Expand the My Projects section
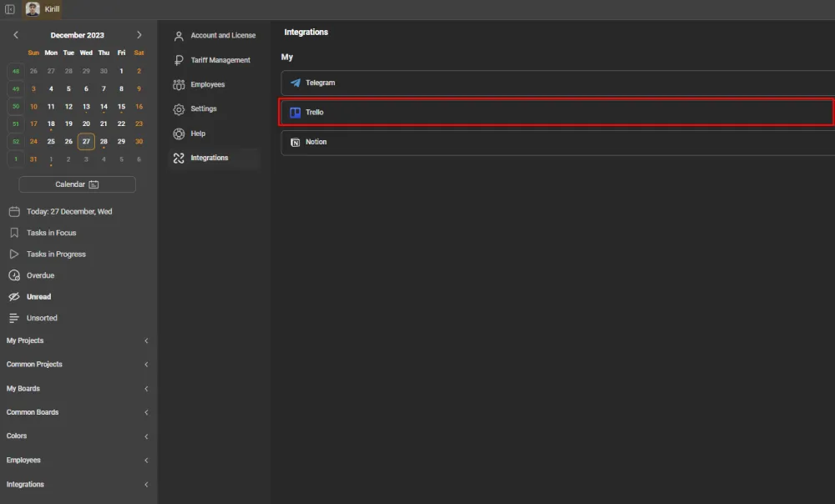Screen dimensions: 835x504 (146, 340)
